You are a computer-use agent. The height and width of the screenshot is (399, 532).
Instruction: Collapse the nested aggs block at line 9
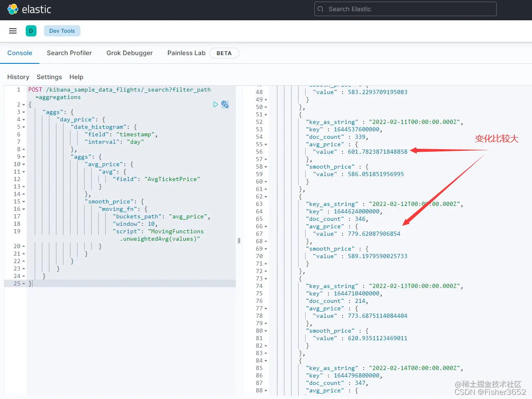coord(24,157)
